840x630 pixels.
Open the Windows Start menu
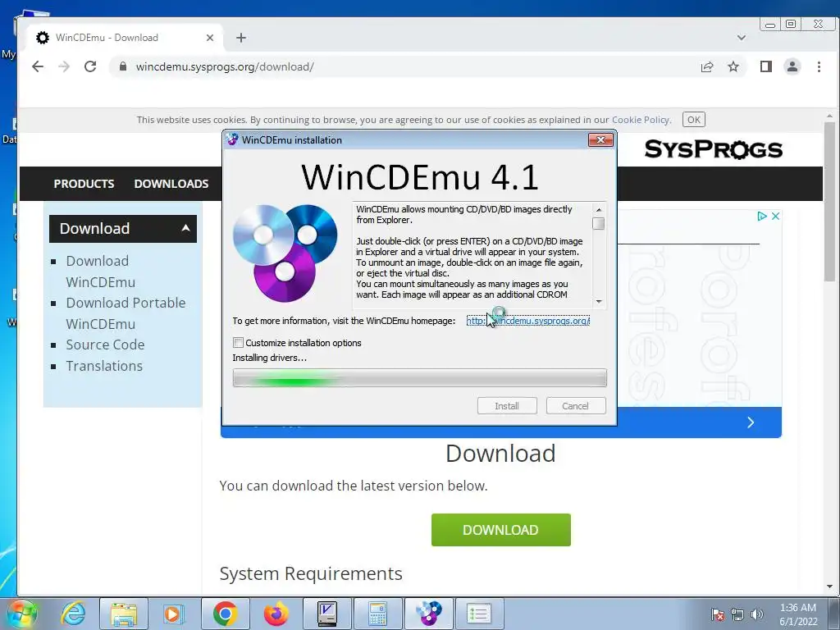[21, 614]
